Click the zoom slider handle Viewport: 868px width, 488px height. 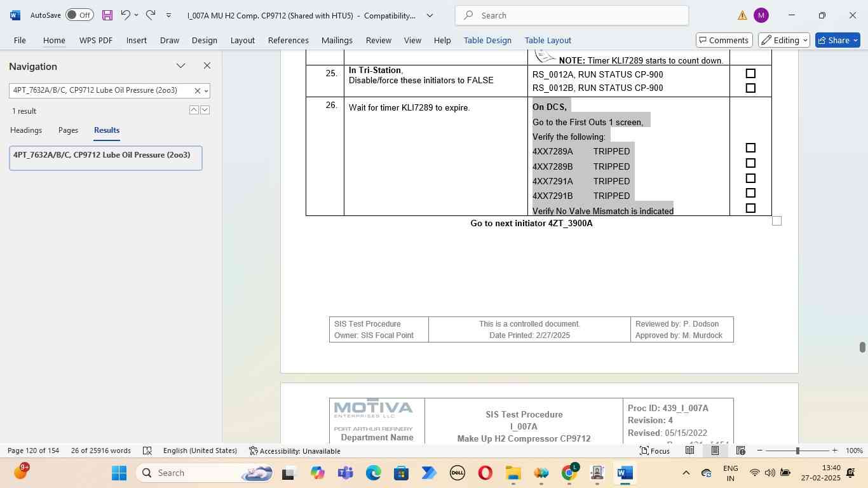(x=797, y=451)
